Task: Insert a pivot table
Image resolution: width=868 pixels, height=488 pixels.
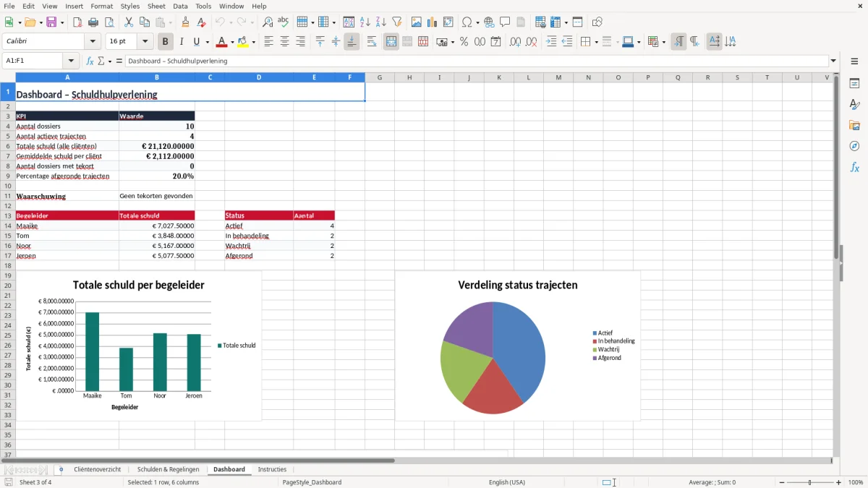Action: click(x=448, y=22)
